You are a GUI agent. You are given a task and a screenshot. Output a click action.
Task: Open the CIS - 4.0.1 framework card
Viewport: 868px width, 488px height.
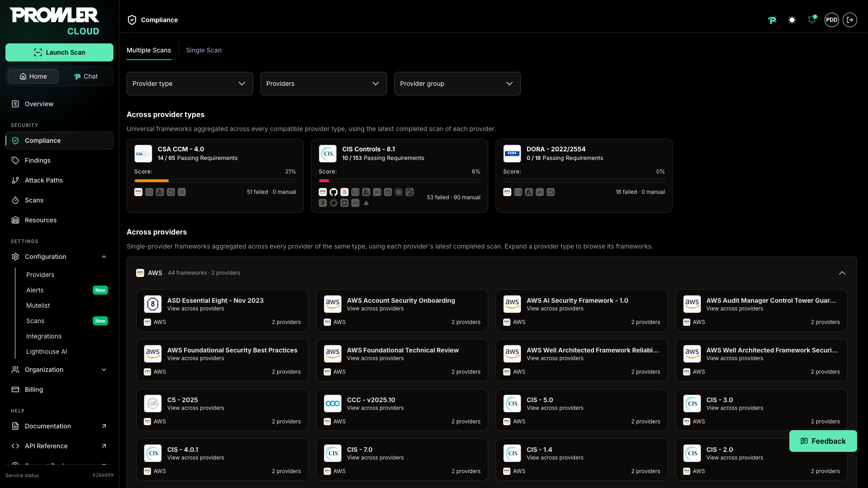tap(222, 460)
